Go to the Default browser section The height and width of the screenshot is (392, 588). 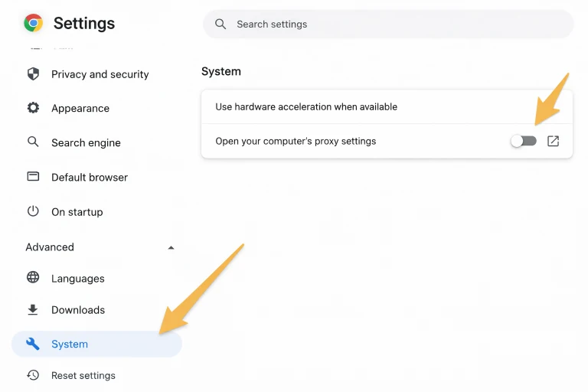click(90, 177)
